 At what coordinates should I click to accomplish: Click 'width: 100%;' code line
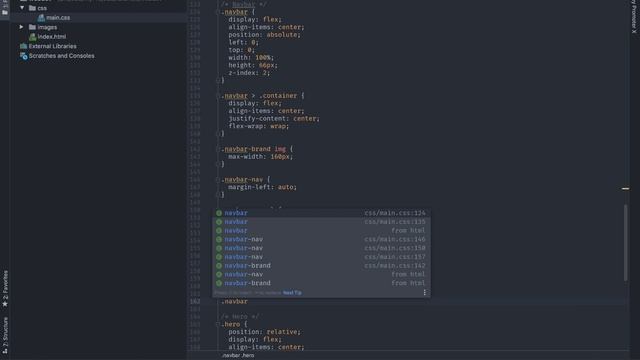click(251, 58)
